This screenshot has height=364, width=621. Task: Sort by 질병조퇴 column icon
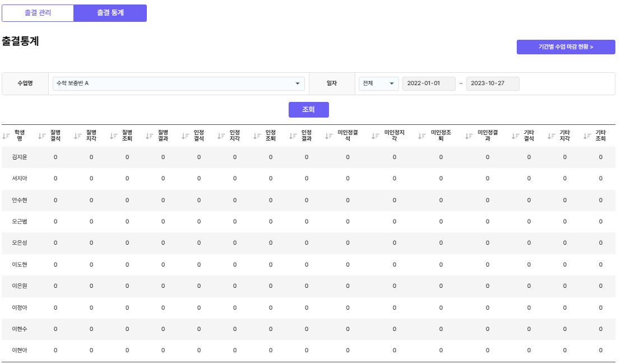[x=114, y=136]
